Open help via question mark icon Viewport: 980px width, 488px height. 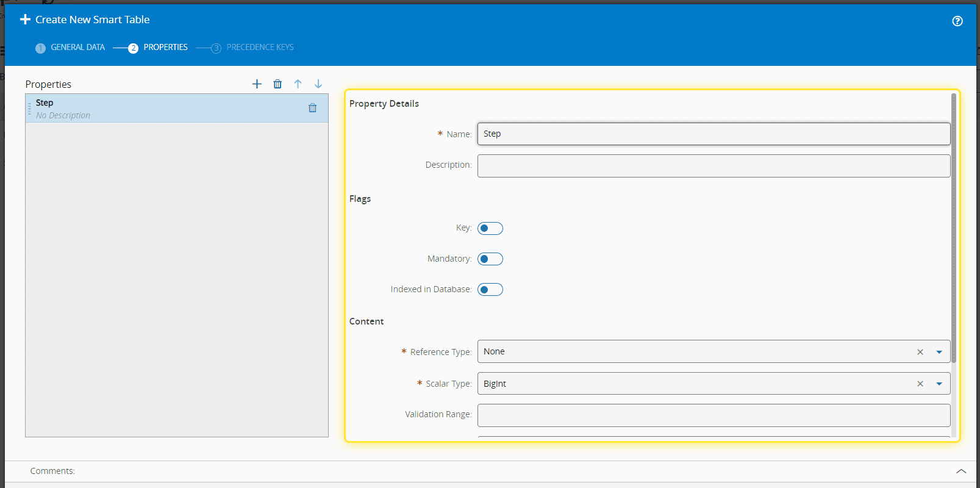tap(957, 21)
